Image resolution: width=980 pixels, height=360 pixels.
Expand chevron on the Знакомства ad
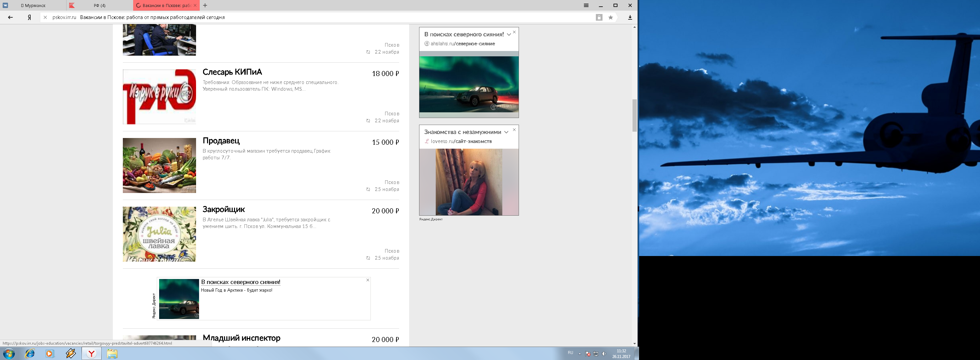pos(506,132)
